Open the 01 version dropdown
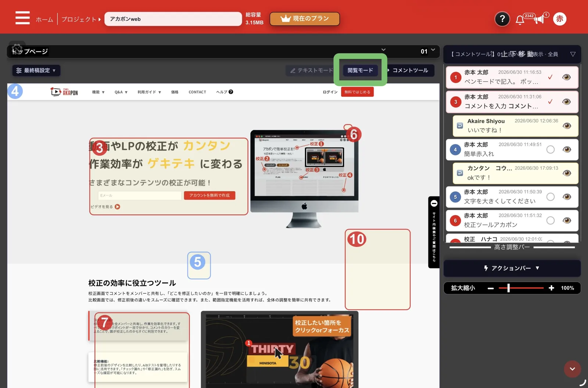 tap(428, 51)
